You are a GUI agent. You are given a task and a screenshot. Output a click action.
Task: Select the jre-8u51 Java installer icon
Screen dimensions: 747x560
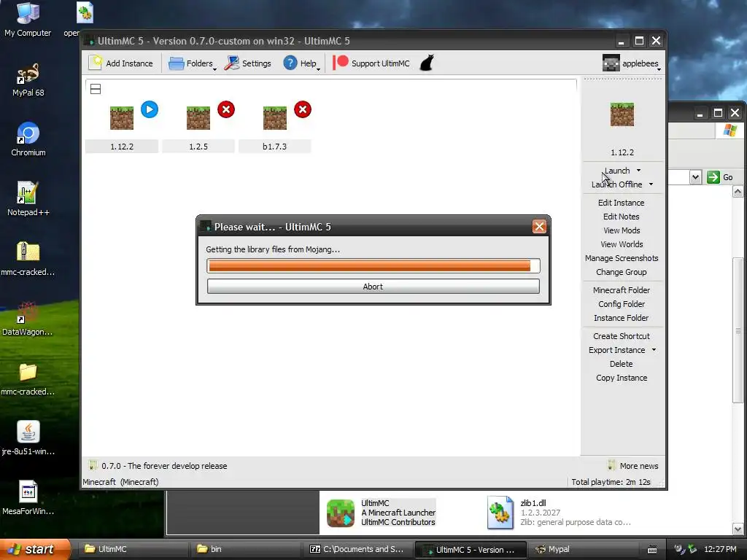click(28, 438)
